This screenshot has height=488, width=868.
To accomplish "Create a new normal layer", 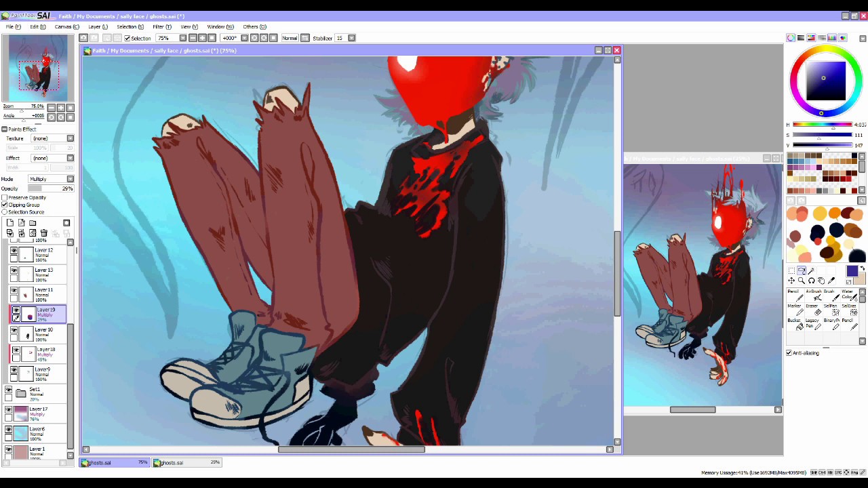I will tap(10, 223).
